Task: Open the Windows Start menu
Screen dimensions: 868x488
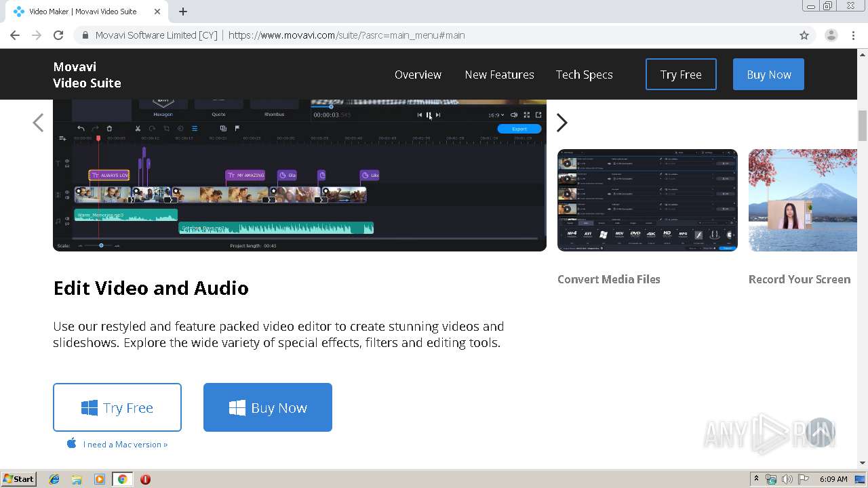Action: (19, 479)
